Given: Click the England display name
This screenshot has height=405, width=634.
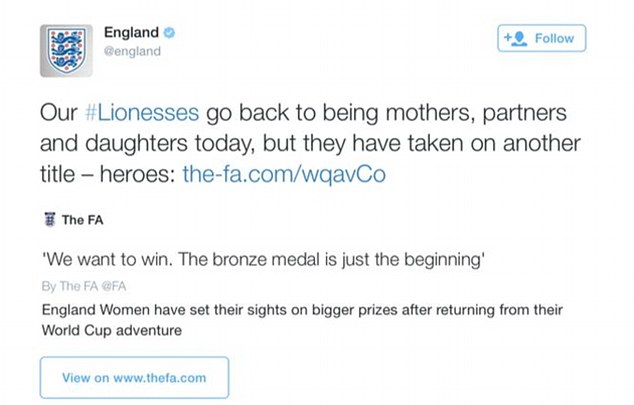Looking at the screenshot, I should pos(131,32).
